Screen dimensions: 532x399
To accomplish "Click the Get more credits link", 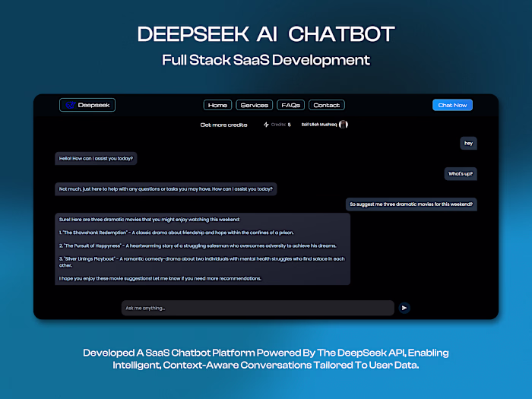I will coord(223,125).
